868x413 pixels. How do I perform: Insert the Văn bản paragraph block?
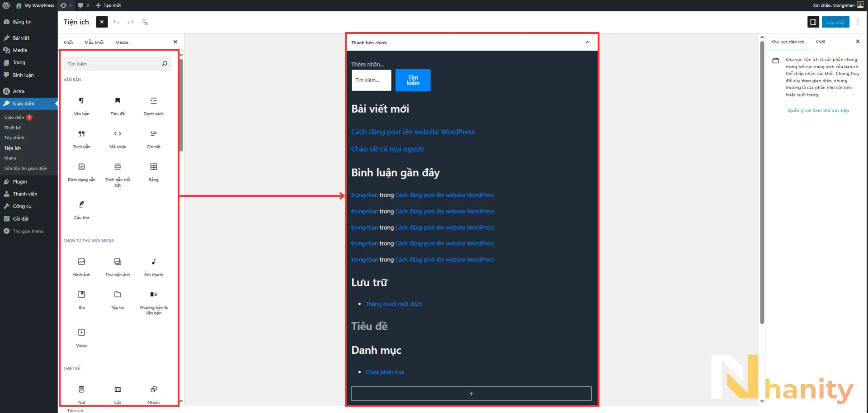(81, 106)
